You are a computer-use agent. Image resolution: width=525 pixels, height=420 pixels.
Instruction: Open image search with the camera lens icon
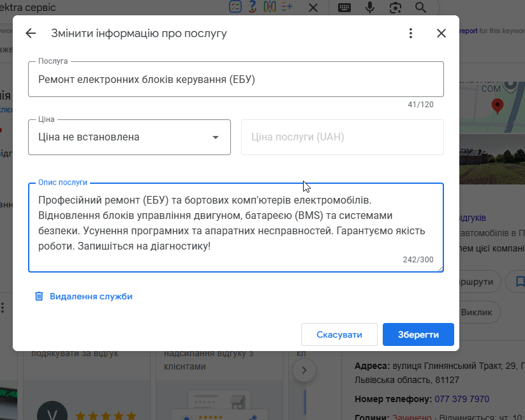click(396, 8)
